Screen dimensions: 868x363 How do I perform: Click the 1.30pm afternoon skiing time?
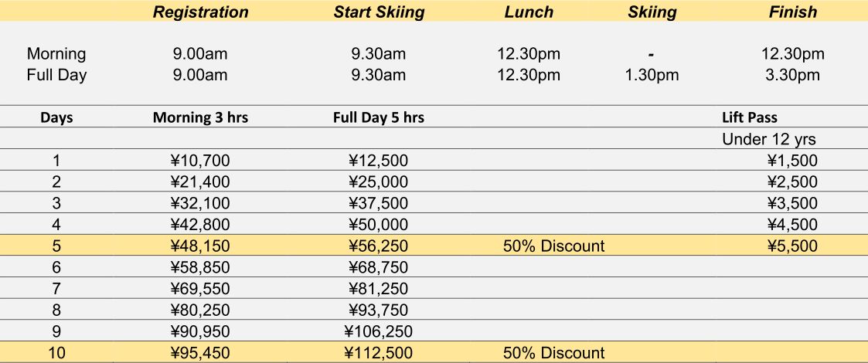pyautogui.click(x=652, y=75)
